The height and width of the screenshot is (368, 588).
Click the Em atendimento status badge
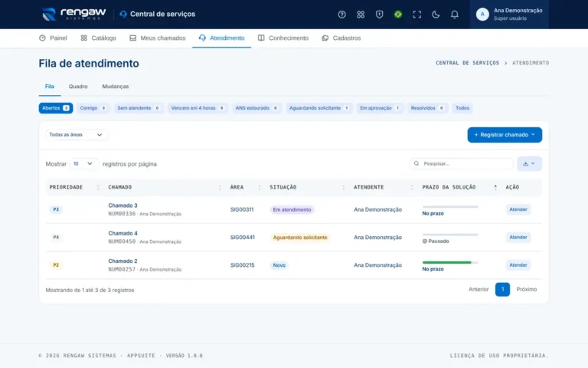tap(292, 209)
